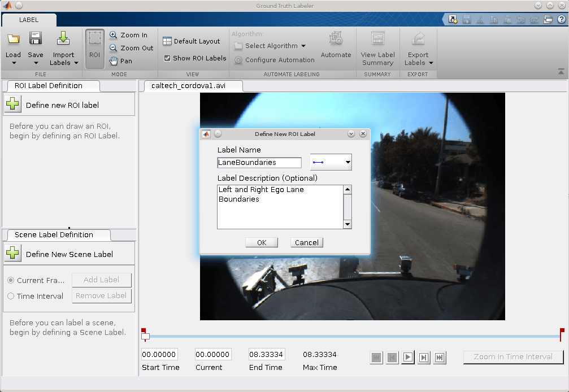This screenshot has width=569, height=392.
Task: Open the help question mark icon
Action: 562,19
